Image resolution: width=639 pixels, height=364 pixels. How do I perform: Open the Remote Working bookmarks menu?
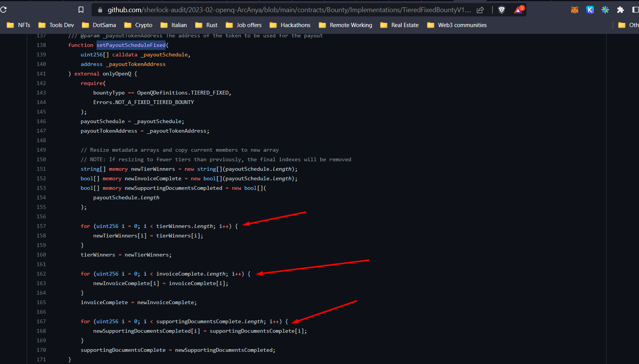pyautogui.click(x=345, y=25)
